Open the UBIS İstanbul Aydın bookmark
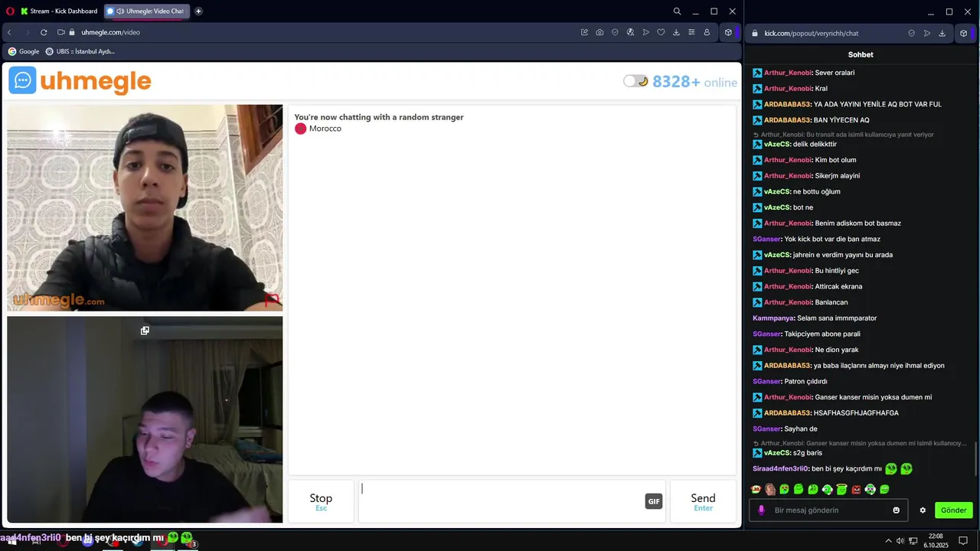This screenshot has width=980, height=551. (x=80, y=51)
